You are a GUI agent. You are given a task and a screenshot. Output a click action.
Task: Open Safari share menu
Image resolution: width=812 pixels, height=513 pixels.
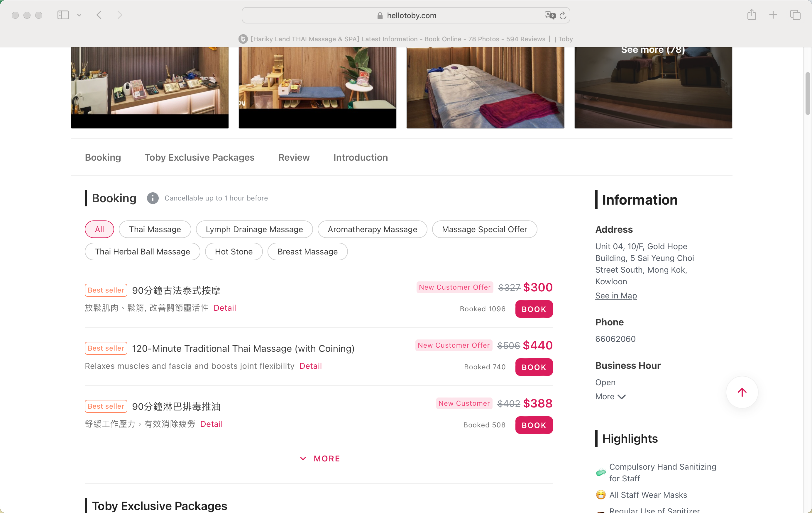pos(751,15)
